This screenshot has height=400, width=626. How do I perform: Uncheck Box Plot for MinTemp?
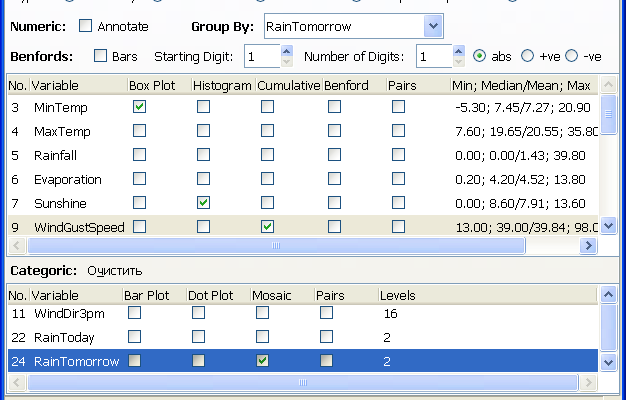coord(139,106)
